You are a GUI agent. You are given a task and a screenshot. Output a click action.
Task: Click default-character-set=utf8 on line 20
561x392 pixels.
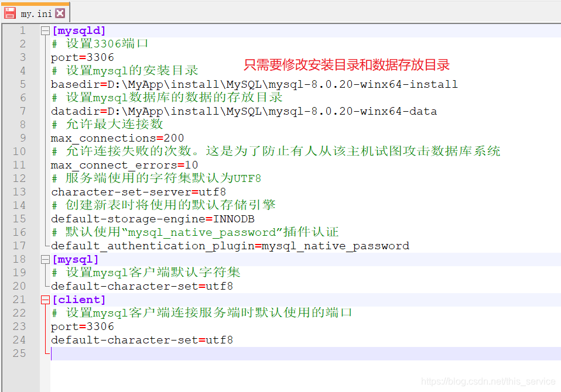click(x=142, y=286)
